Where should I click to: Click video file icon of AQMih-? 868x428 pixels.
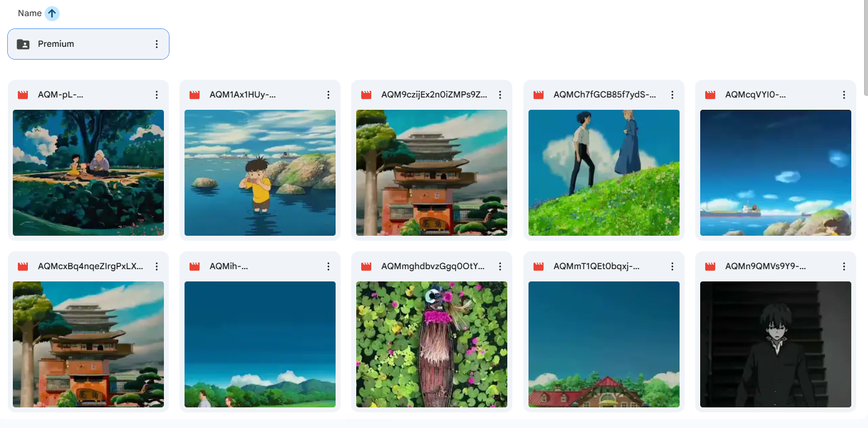(x=195, y=266)
